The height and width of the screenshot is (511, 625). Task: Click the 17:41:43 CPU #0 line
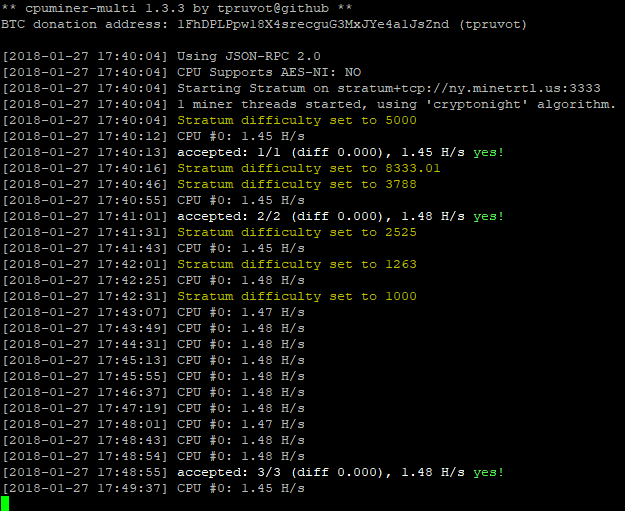153,248
